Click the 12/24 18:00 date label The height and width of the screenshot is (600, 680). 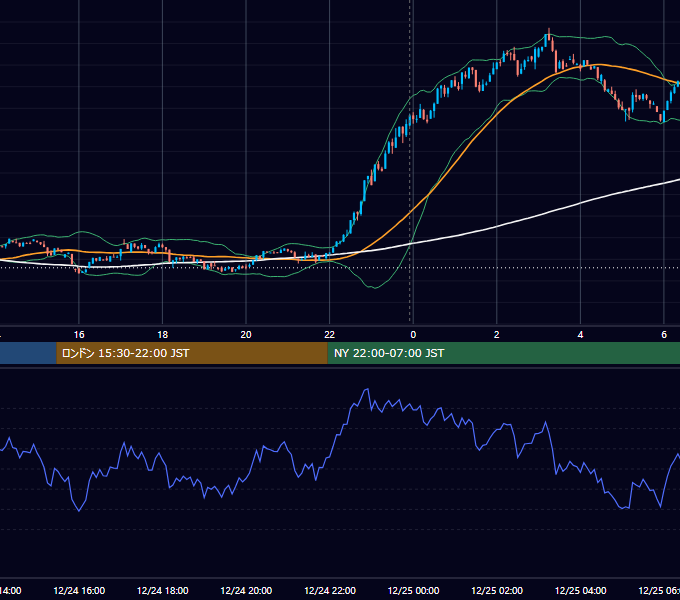click(163, 590)
